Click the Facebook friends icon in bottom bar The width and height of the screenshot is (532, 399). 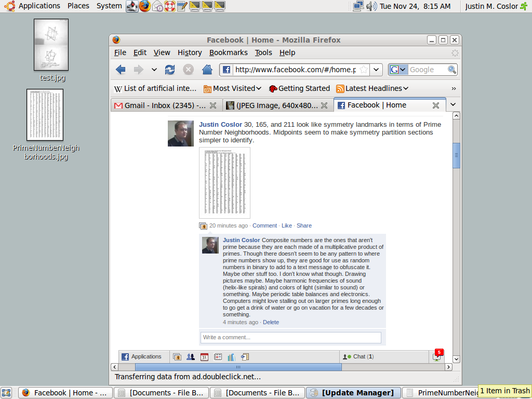click(191, 357)
